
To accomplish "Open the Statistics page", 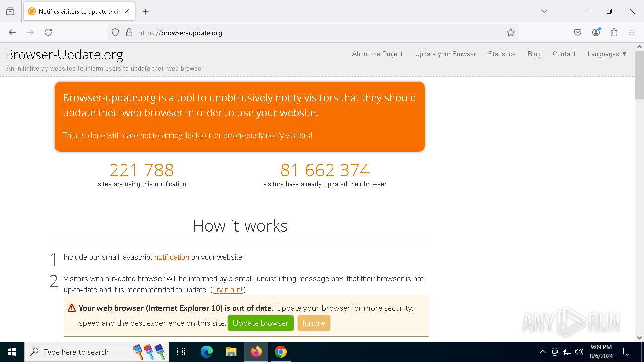I will pos(502,54).
